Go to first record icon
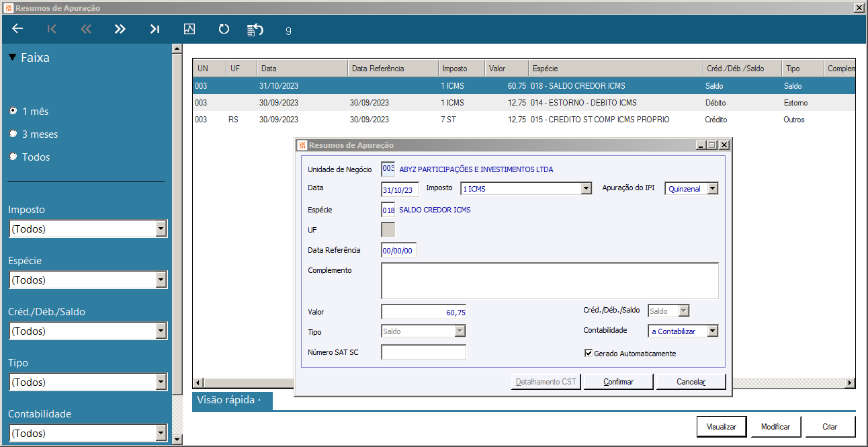The width and height of the screenshot is (868, 447). 52,29
